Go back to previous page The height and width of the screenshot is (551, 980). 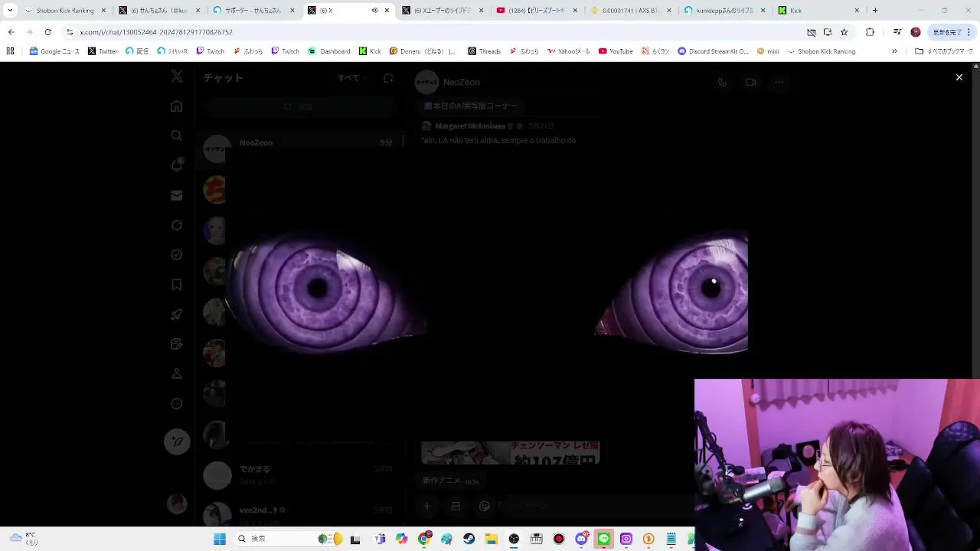[11, 32]
